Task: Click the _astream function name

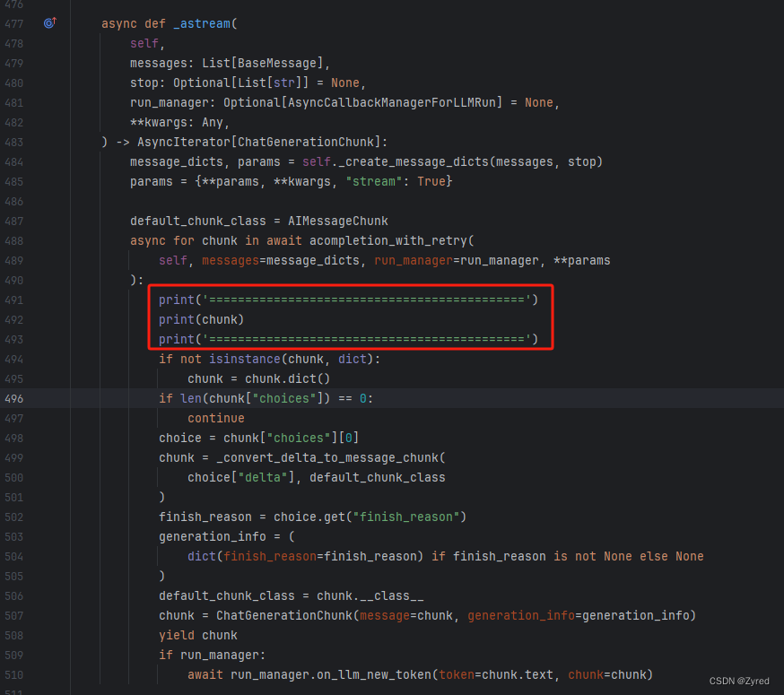Action: [202, 24]
